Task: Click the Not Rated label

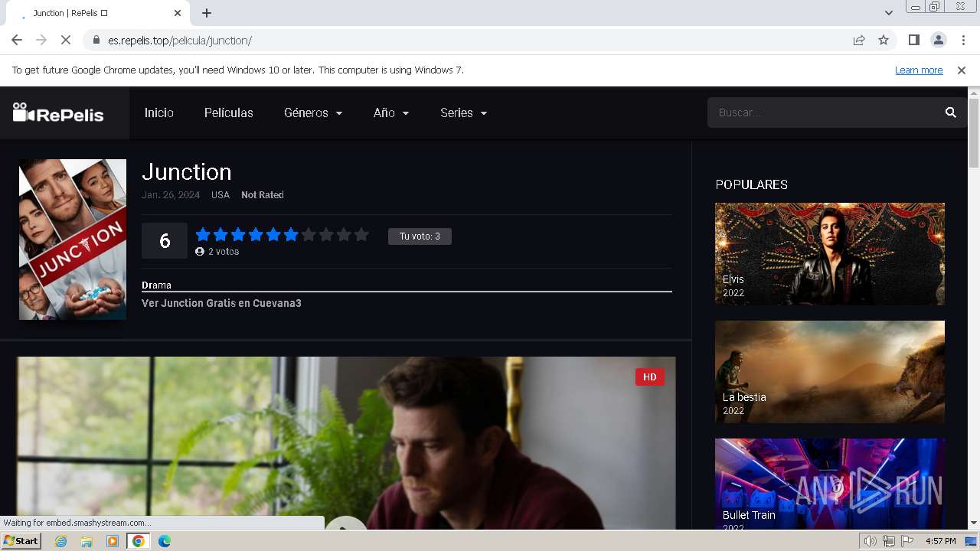Action: click(263, 195)
